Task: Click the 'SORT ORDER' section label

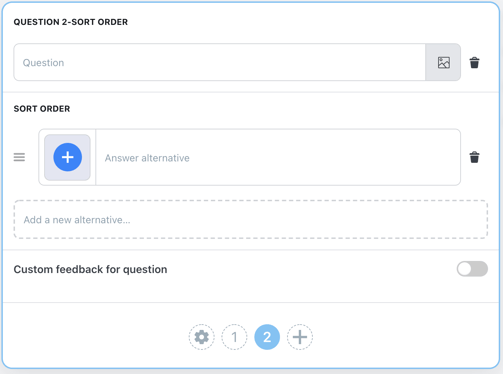Action: [x=42, y=109]
